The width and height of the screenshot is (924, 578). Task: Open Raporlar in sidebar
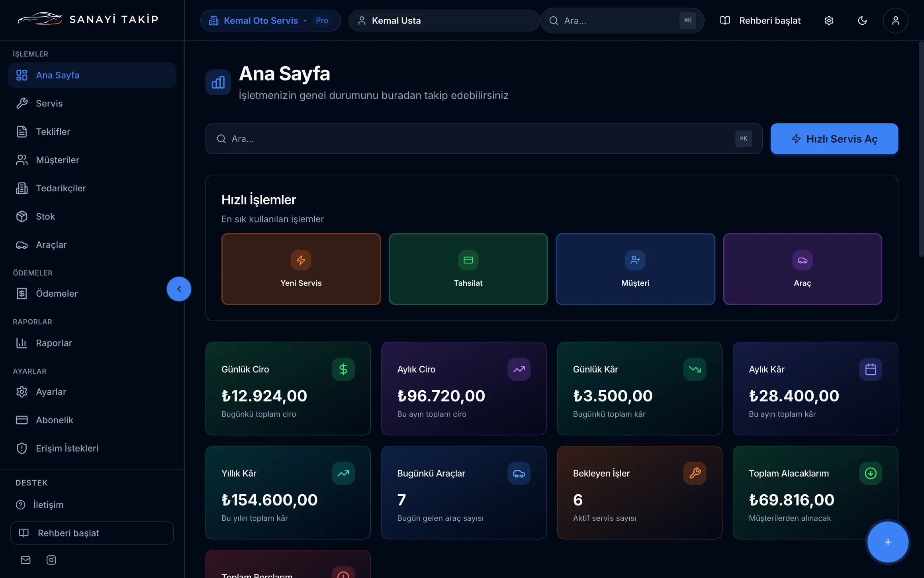[92, 343]
